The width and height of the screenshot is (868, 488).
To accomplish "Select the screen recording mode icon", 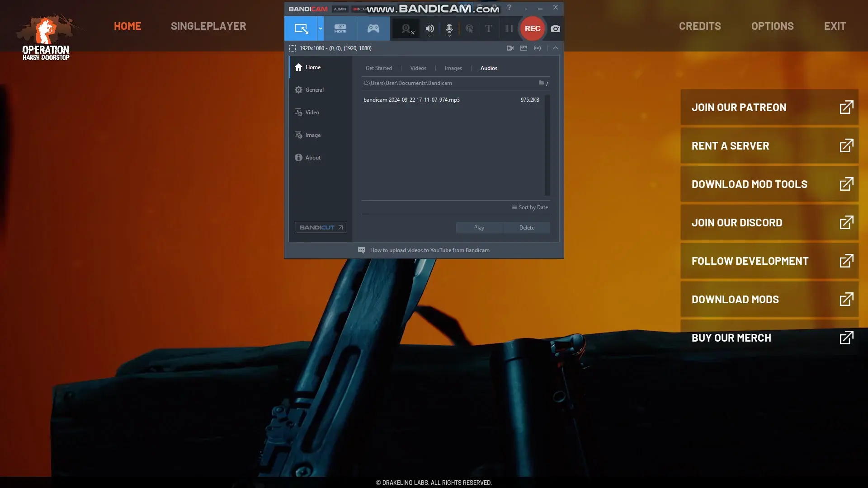I will (x=301, y=28).
